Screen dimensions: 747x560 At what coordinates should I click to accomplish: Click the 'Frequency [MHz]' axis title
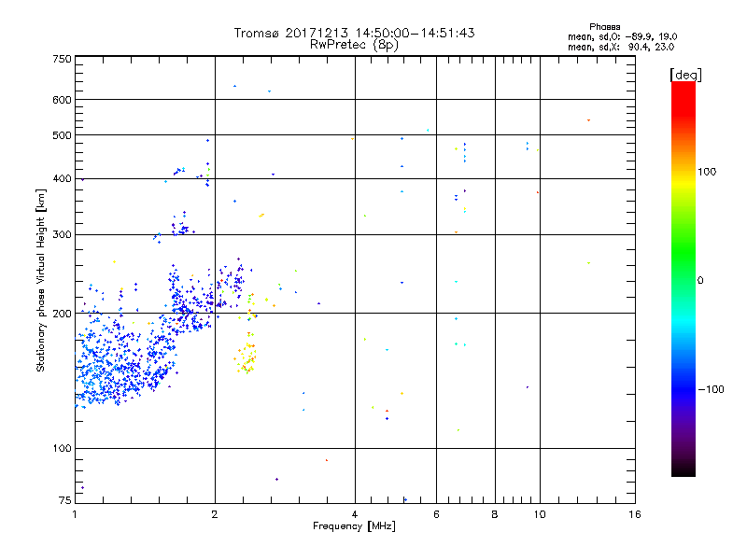[x=354, y=526]
